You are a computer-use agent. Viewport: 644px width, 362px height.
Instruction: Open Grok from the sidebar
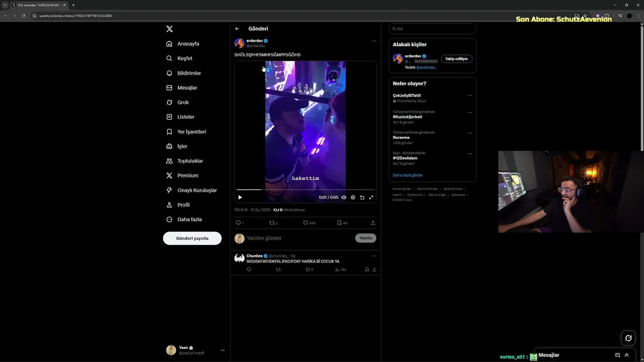pos(178,102)
